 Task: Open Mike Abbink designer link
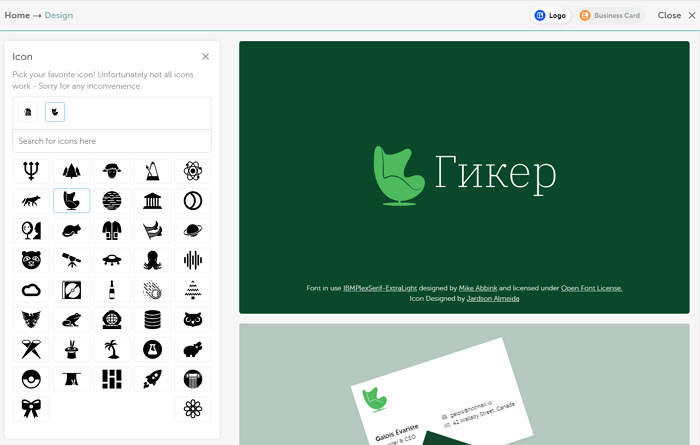coord(478,288)
